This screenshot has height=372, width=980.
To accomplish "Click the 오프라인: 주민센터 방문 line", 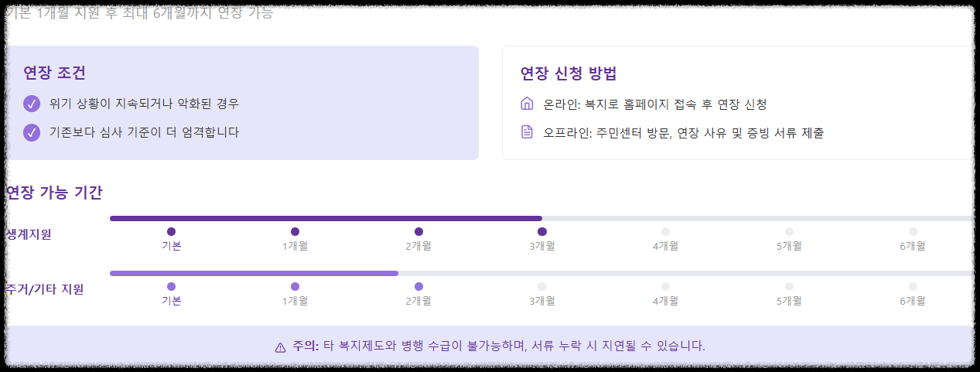I will click(684, 132).
